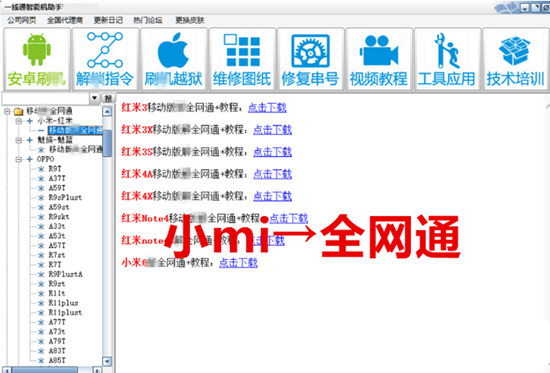
Task: Open the 更新日记 menu
Action: coord(108,20)
